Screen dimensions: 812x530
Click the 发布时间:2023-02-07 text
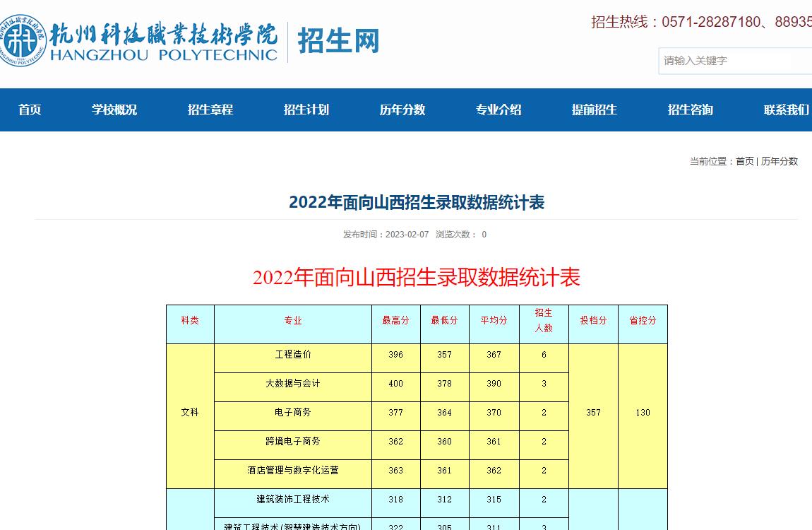[x=386, y=234]
